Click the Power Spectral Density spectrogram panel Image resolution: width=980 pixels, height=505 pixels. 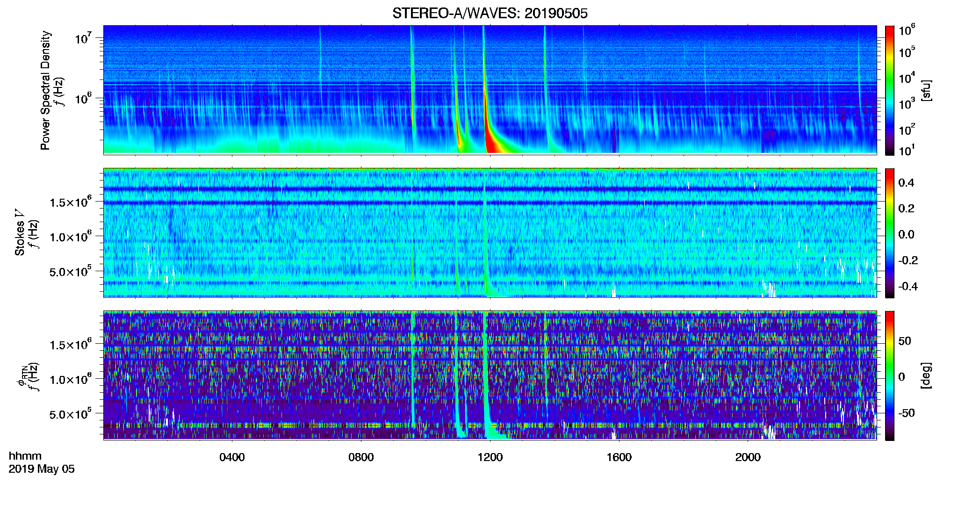490,89
